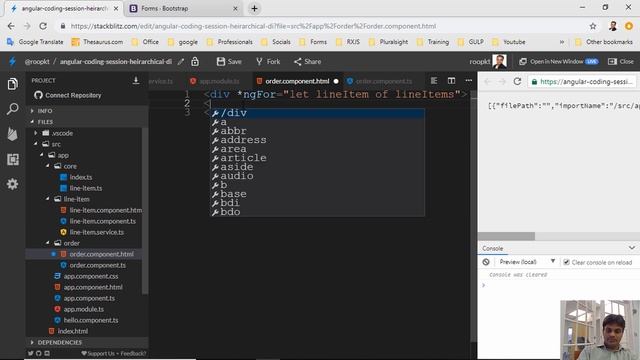Click Open in New Window
The height and width of the screenshot is (360, 640).
pyautogui.click(x=558, y=62)
